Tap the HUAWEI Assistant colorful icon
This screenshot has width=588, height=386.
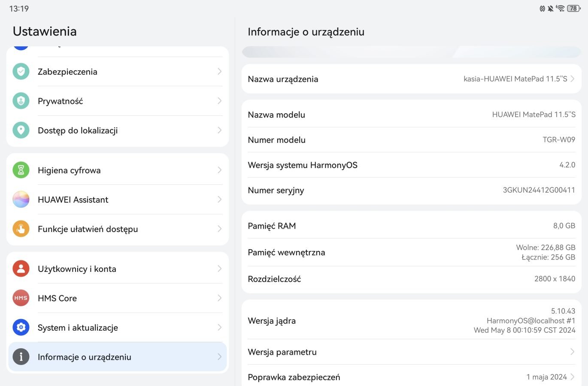[x=21, y=199]
